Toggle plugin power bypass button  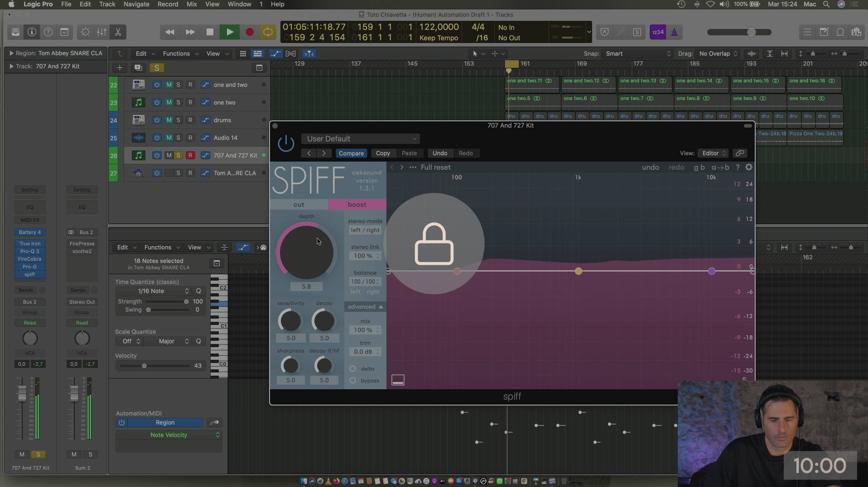[286, 144]
